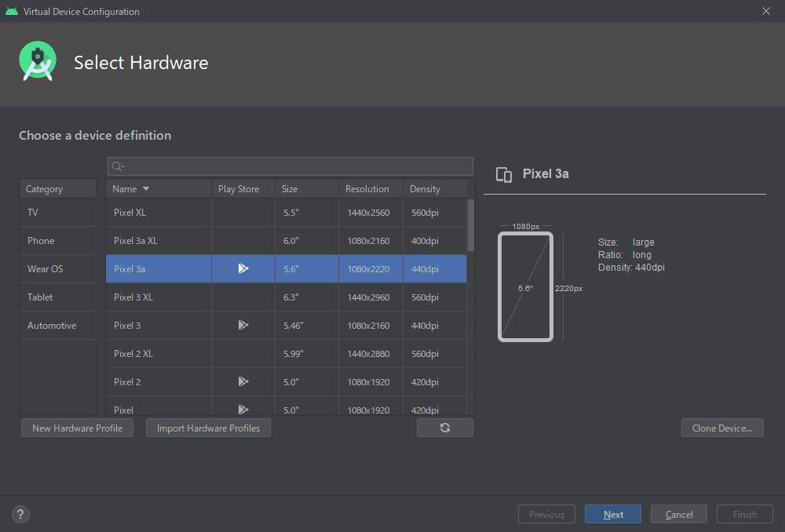Close the Virtual Device Configuration window
785x532 pixels.
766,11
